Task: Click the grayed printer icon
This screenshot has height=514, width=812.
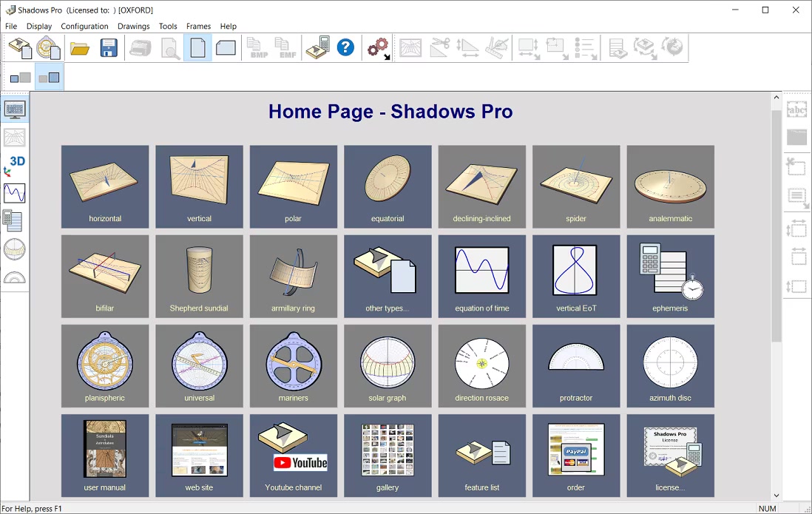Action: point(141,47)
